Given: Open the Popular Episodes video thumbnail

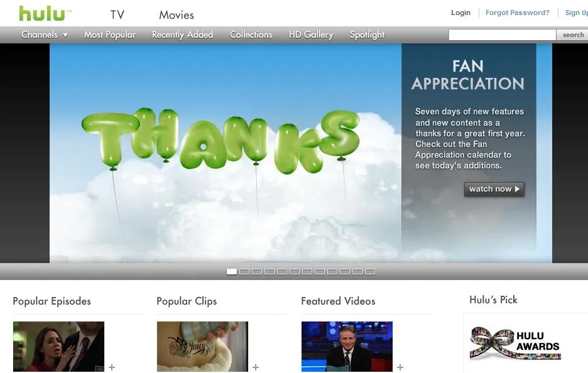Looking at the screenshot, I should (58, 347).
